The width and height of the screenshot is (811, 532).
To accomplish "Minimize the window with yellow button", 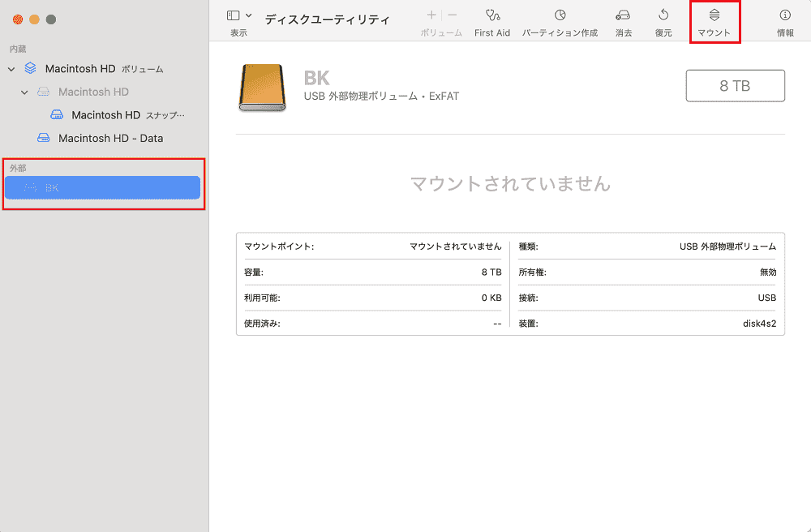I will [34, 19].
